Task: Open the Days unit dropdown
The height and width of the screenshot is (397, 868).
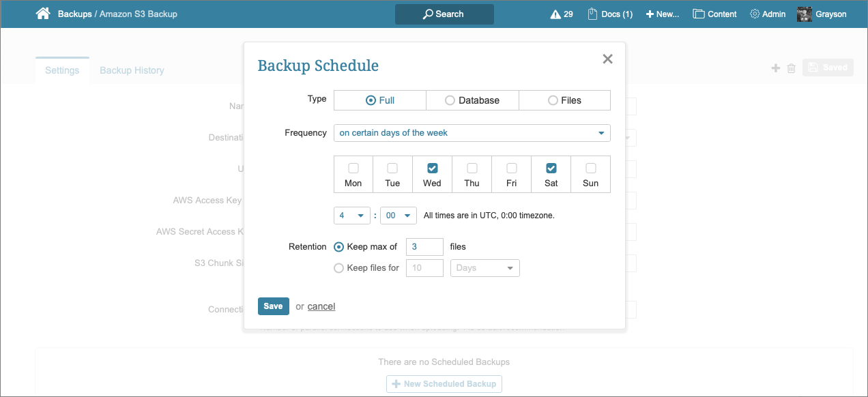Action: click(x=485, y=268)
